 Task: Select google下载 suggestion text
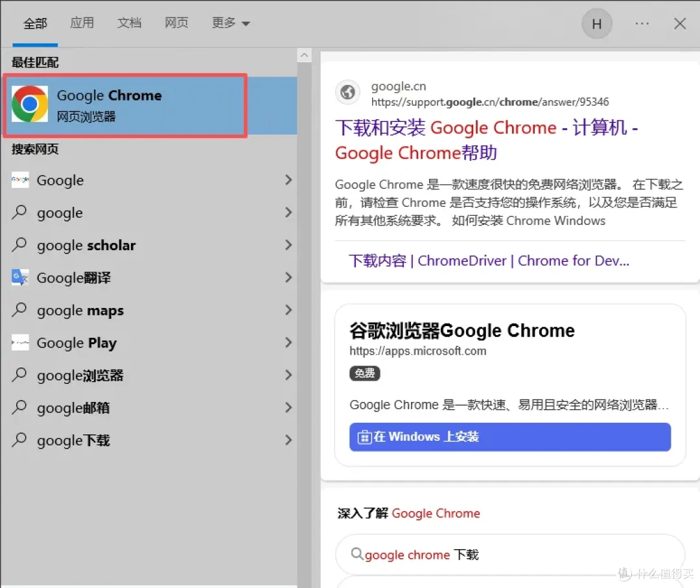[x=73, y=441]
